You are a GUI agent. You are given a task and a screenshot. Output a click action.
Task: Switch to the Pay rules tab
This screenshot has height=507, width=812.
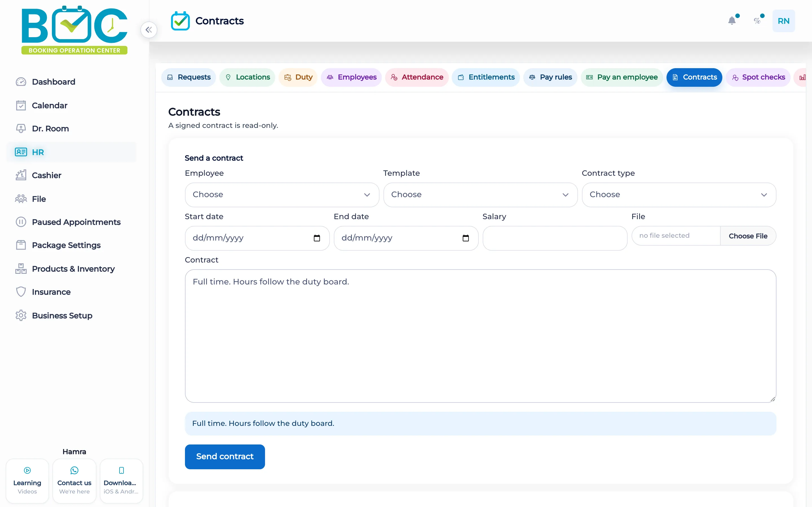coord(550,77)
